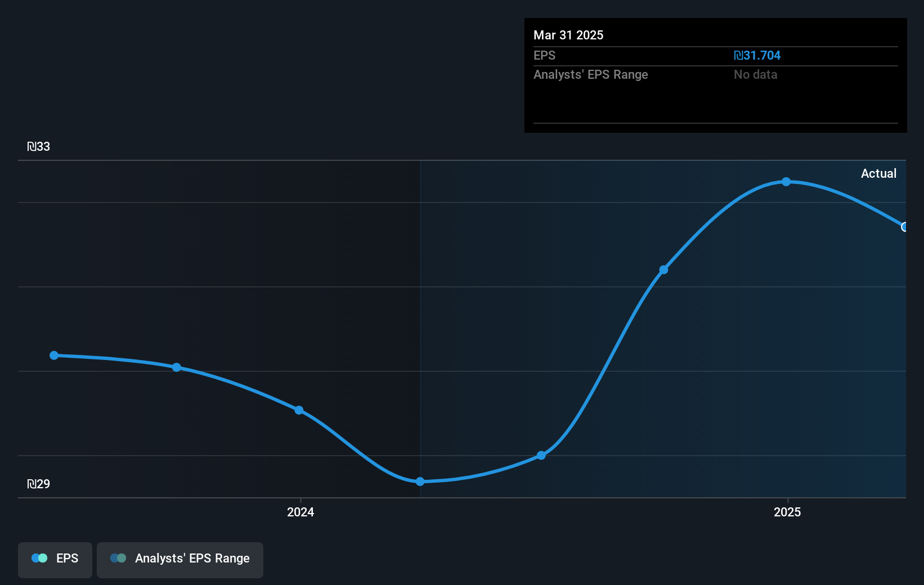
Task: Click the ₪31.704 EPS value in the tooltip
Action: (x=757, y=55)
